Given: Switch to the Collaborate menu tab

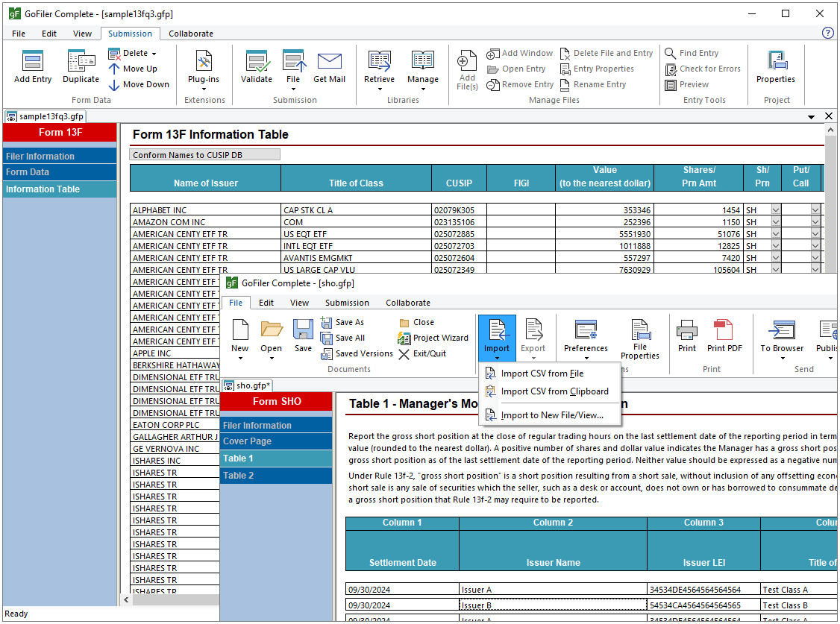Looking at the screenshot, I should [x=407, y=303].
